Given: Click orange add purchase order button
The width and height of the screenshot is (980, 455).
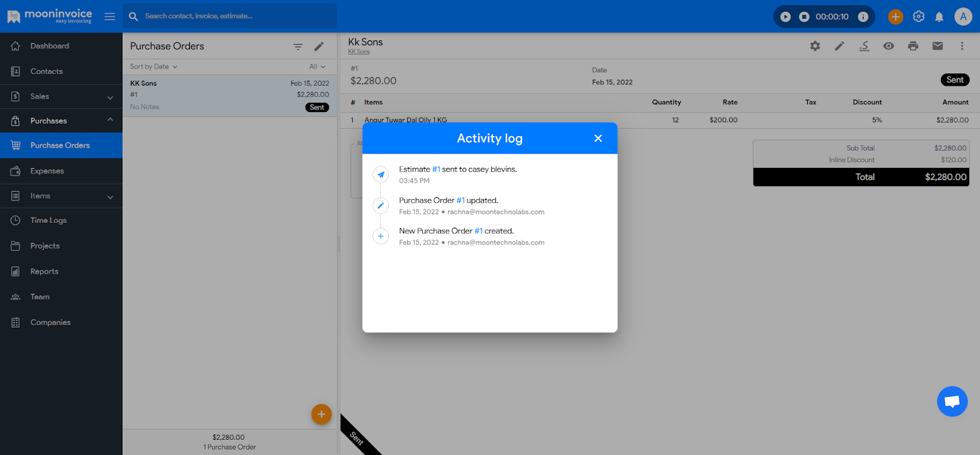Looking at the screenshot, I should 321,415.
